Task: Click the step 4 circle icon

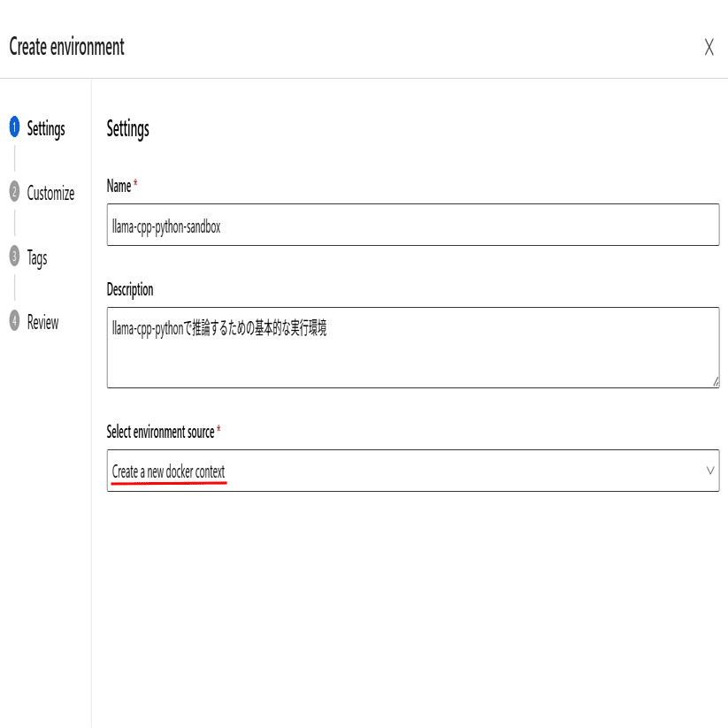Action: coord(14,320)
